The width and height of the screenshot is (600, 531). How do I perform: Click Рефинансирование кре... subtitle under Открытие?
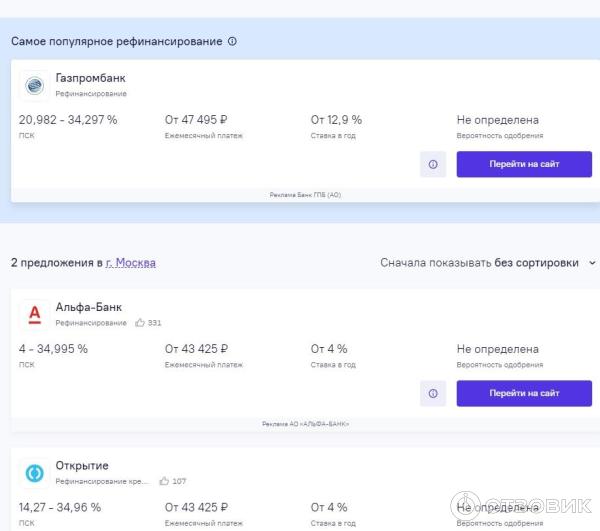(x=101, y=481)
